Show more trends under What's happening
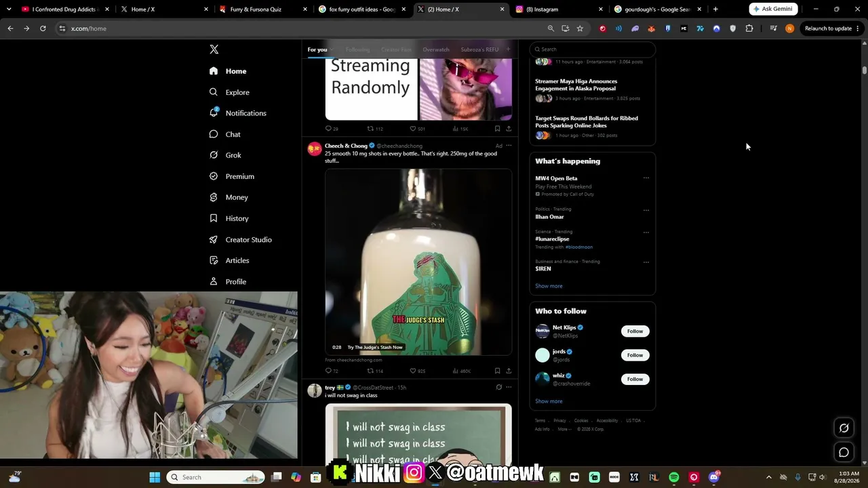 point(549,286)
